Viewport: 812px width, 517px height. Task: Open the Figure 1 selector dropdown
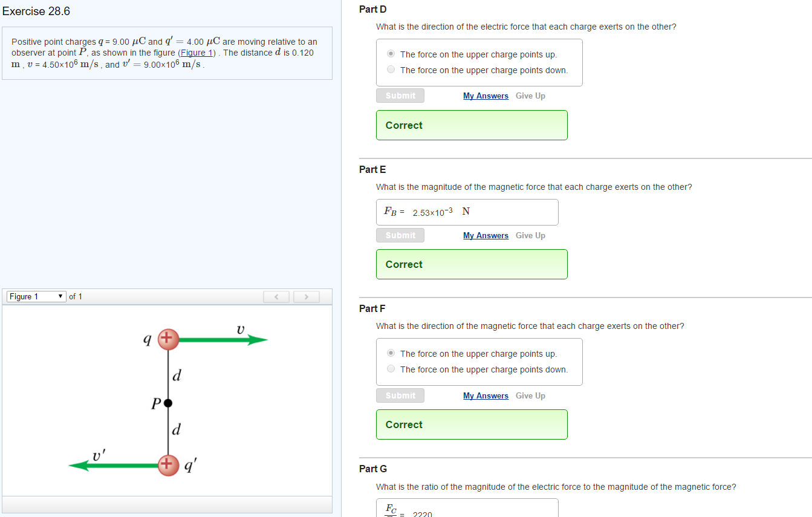(x=35, y=296)
